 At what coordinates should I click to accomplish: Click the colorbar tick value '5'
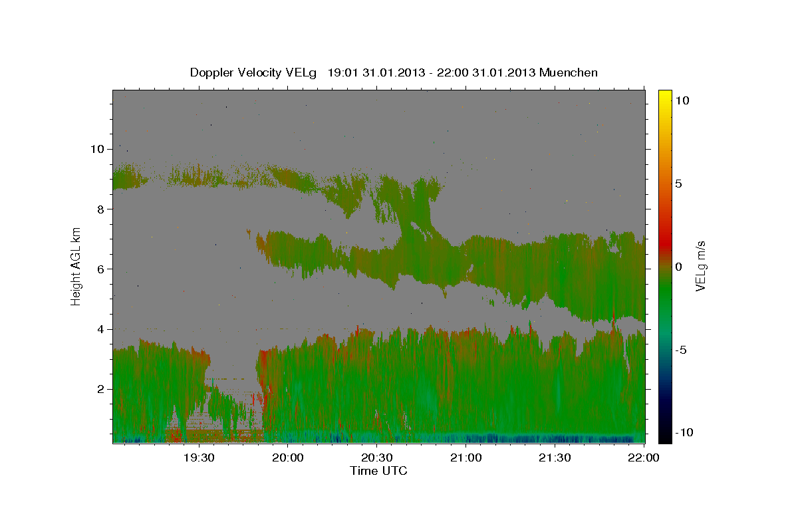(679, 184)
